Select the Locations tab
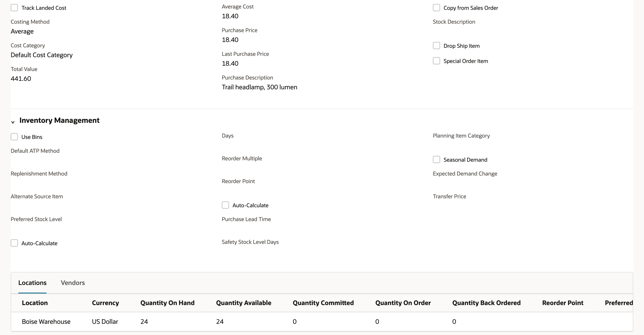Viewport: 644px width, 335px height. 32,283
